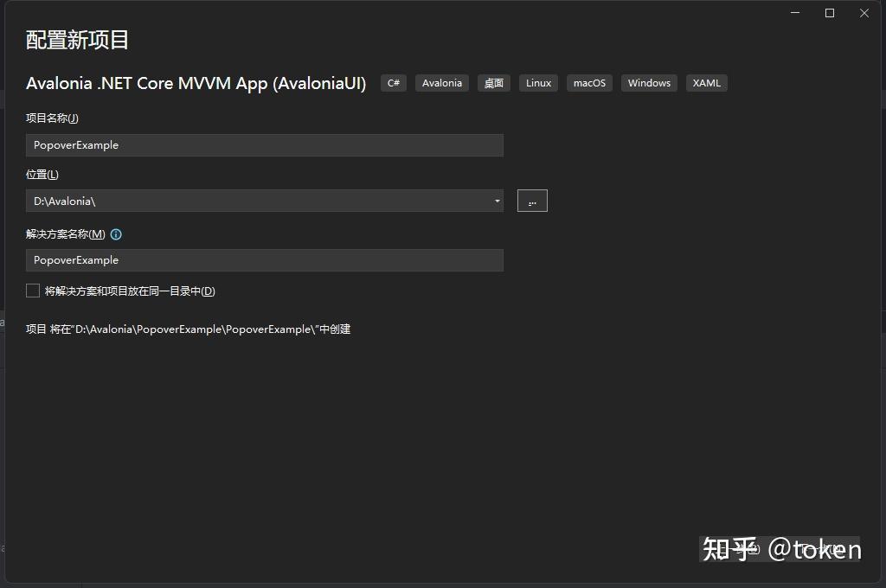
Task: Click the C# tag
Action: pos(394,83)
